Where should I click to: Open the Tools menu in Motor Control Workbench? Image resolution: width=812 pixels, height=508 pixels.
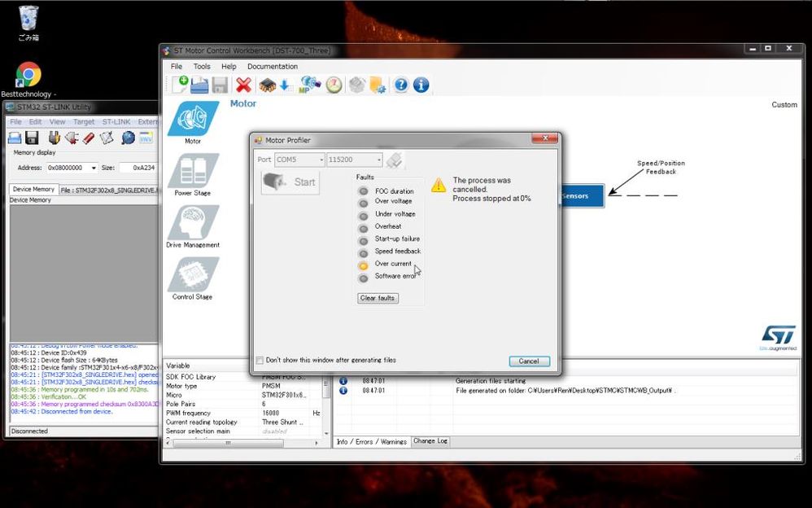[x=202, y=67]
